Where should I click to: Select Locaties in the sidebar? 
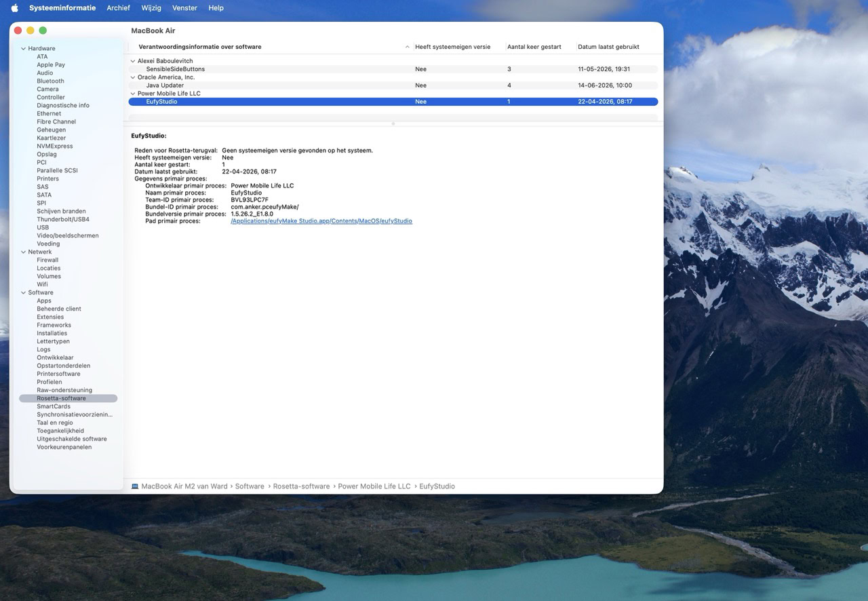(x=49, y=269)
